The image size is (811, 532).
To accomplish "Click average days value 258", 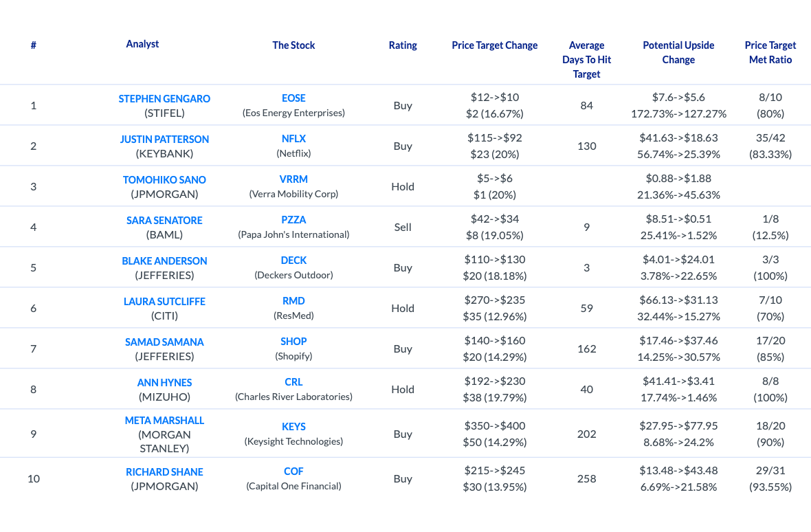I will pos(586,479).
